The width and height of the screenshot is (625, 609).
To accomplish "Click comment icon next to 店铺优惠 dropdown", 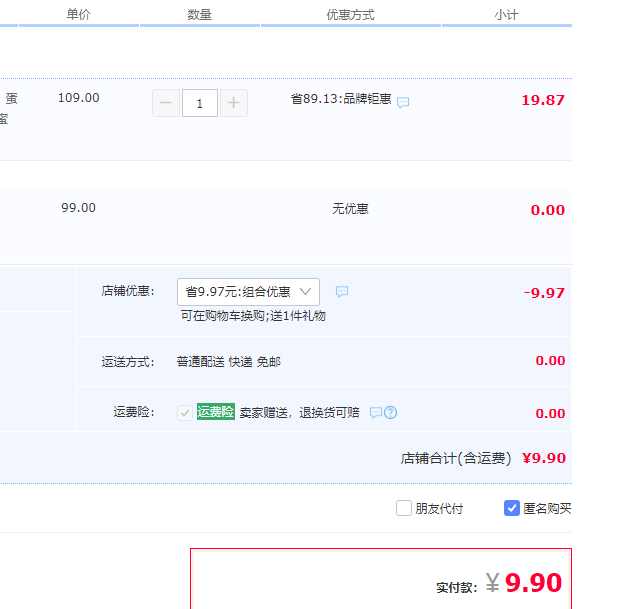I will (x=342, y=292).
